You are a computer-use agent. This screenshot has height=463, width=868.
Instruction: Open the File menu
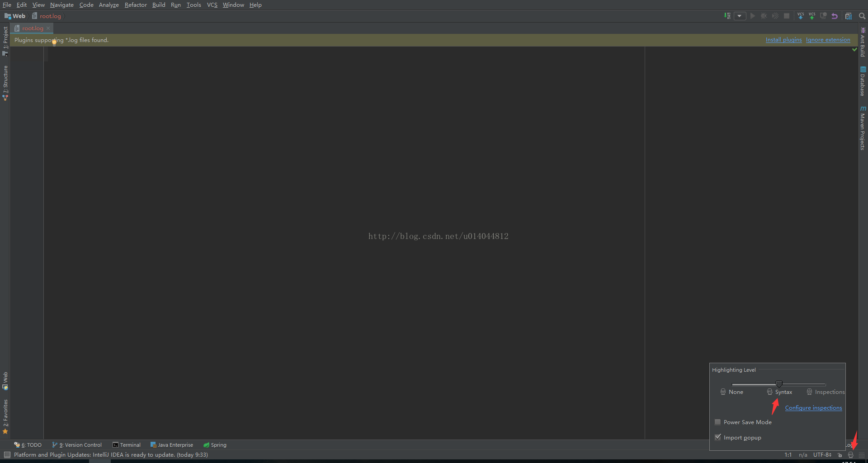(x=7, y=5)
